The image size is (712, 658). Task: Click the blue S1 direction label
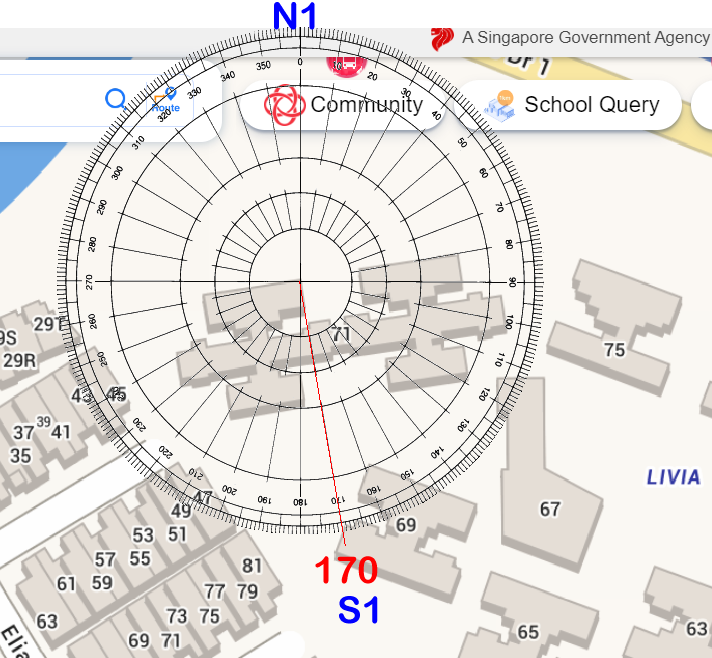[x=358, y=610]
